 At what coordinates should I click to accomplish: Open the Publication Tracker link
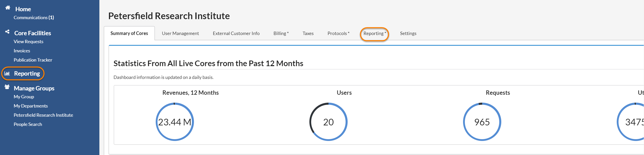[x=33, y=60]
